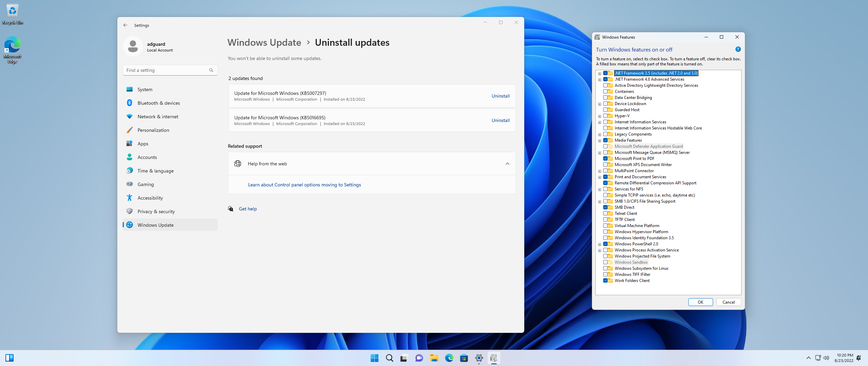Viewport: 868px width, 366px height.
Task: Click the globe icon beside Help from the web
Action: tap(238, 164)
